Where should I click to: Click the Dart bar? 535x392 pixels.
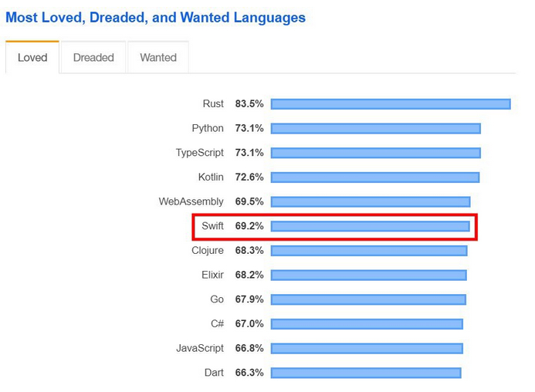[365, 373]
